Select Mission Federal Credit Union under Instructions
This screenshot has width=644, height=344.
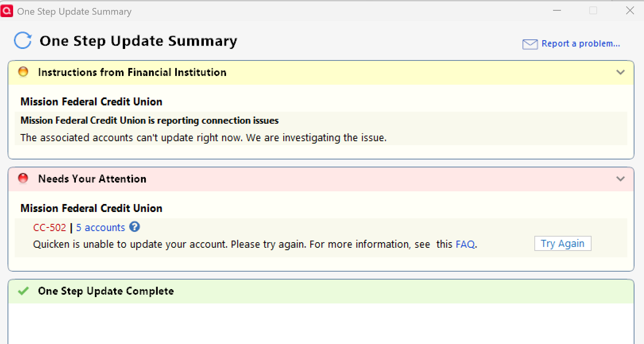91,102
